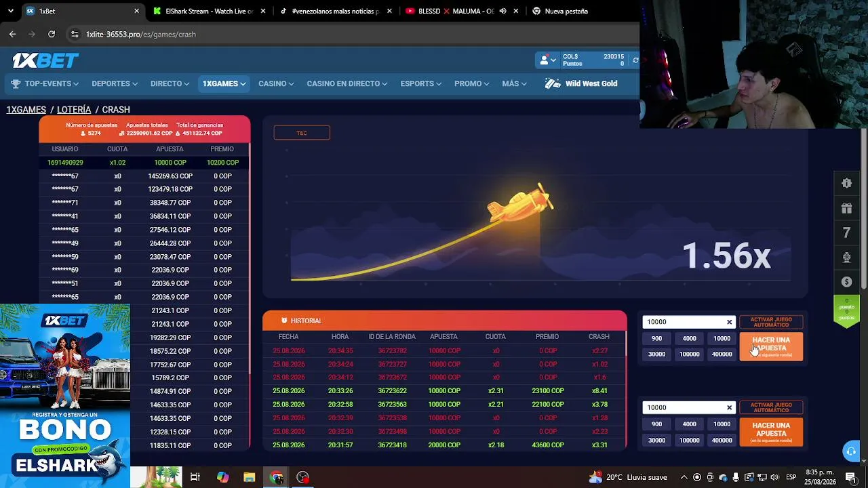Switch to the venezolanos malas noticias tab
The height and width of the screenshot is (488, 868).
click(x=332, y=11)
